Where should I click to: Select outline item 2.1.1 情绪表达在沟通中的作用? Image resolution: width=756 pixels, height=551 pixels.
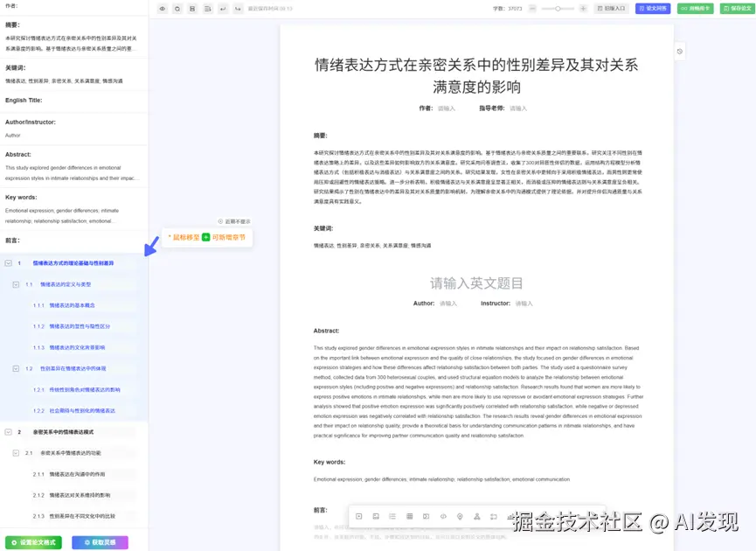pos(69,474)
